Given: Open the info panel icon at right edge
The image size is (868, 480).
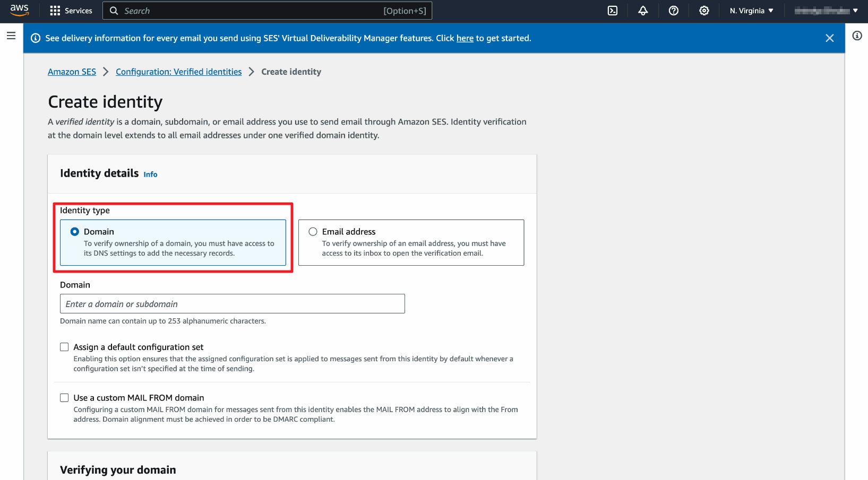Looking at the screenshot, I should point(857,36).
